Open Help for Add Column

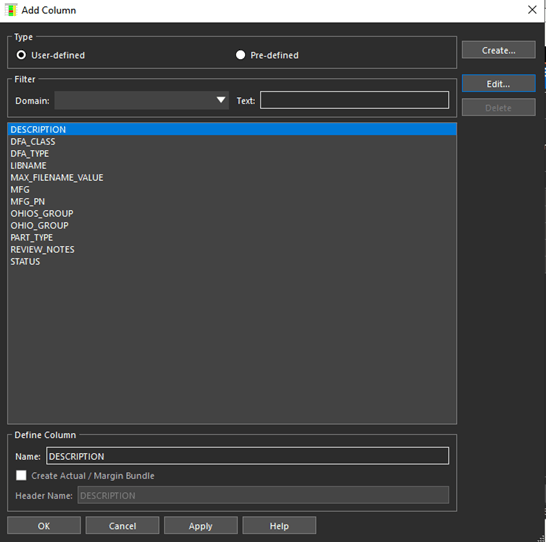[279, 526]
